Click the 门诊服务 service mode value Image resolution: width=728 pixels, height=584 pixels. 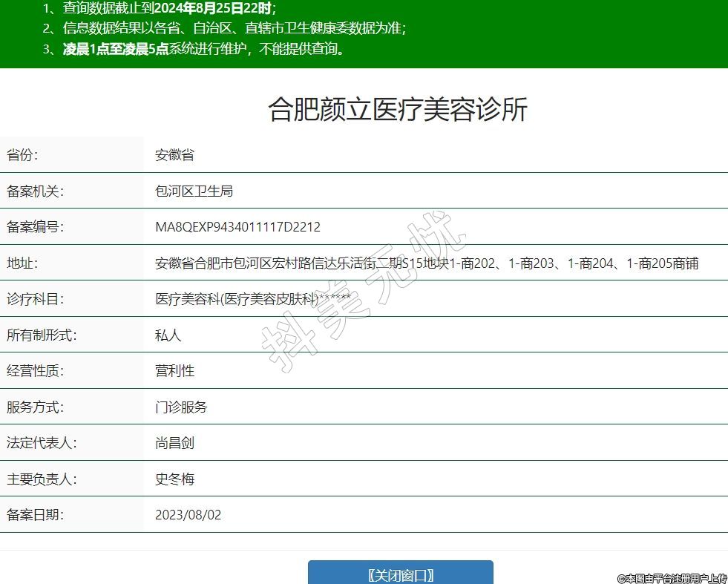click(181, 407)
